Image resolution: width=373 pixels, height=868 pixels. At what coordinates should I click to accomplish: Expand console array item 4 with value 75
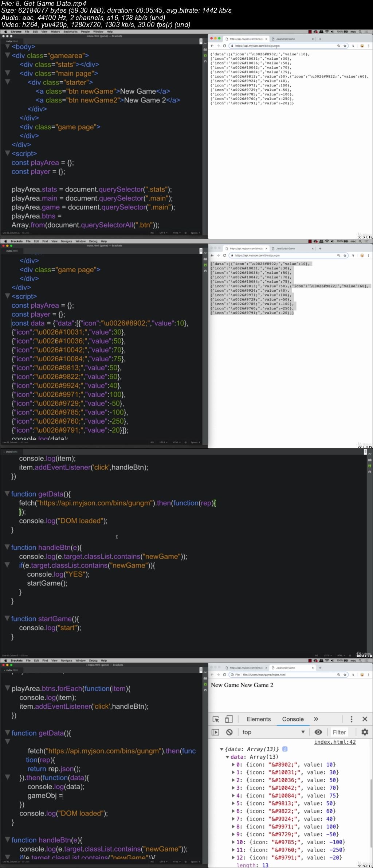[233, 795]
